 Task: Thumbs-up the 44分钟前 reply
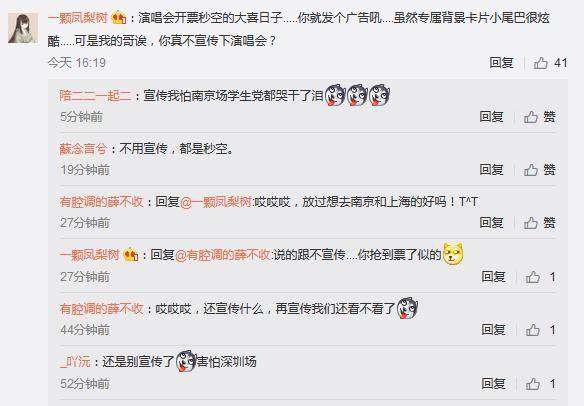(x=533, y=330)
